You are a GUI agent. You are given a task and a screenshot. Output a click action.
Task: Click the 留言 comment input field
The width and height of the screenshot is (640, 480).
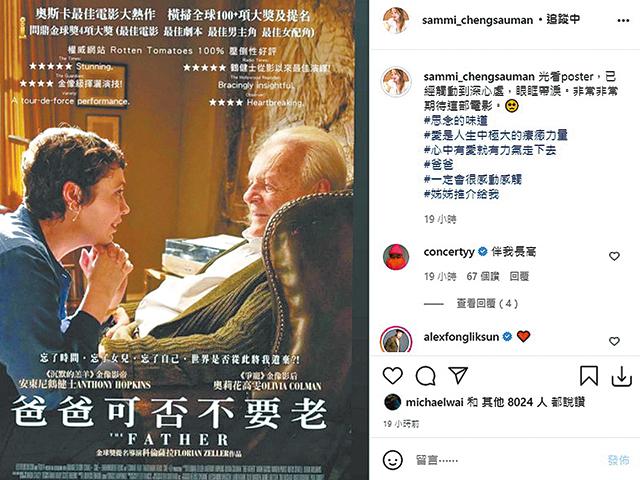tap(506, 460)
